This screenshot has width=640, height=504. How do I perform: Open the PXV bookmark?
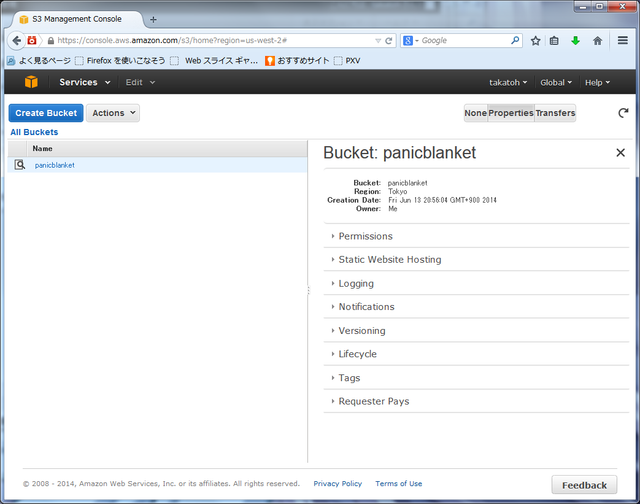(347, 60)
